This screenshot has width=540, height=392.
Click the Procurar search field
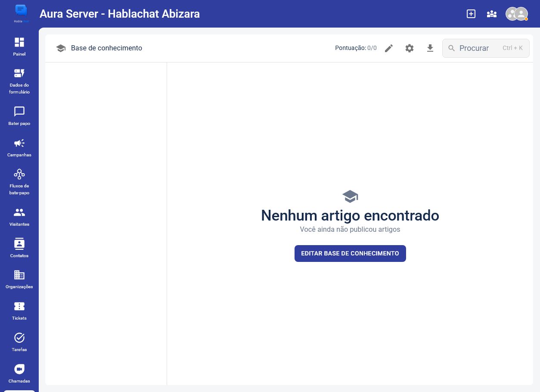(x=486, y=48)
